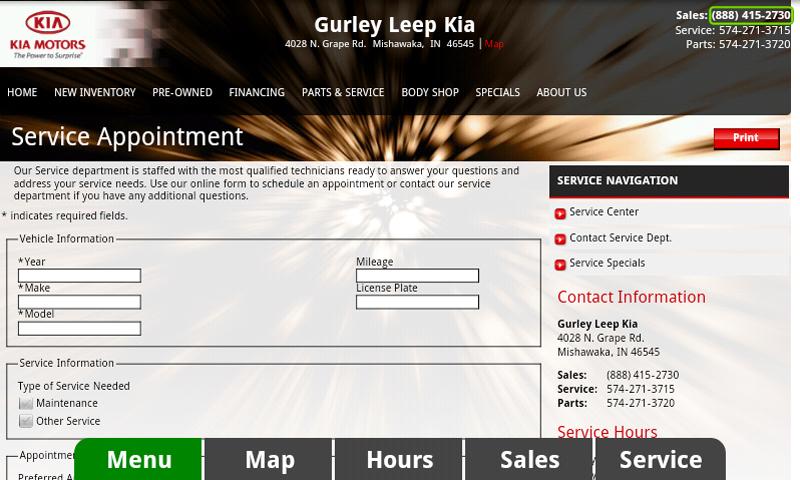This screenshot has height=480, width=800.
Task: Tap the green Menu tab
Action: [139, 459]
